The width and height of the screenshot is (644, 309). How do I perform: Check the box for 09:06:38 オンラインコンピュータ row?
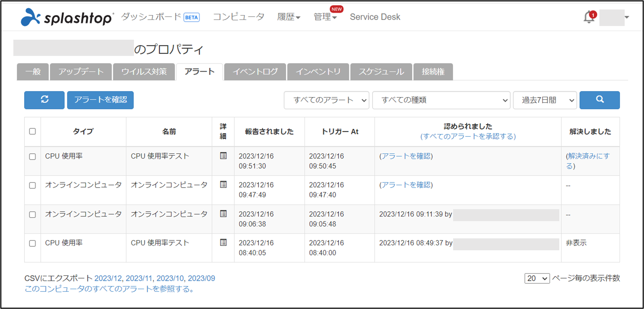pyautogui.click(x=32, y=214)
